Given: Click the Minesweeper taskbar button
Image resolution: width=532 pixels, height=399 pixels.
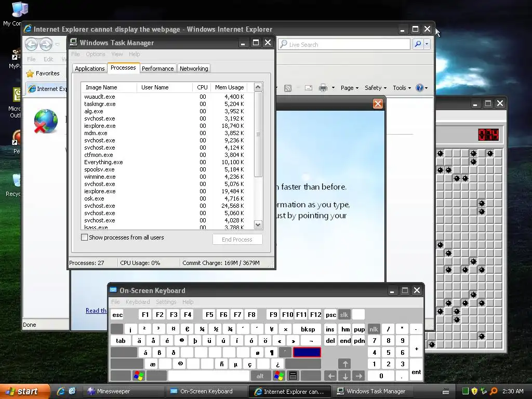Looking at the screenshot, I should (x=124, y=391).
